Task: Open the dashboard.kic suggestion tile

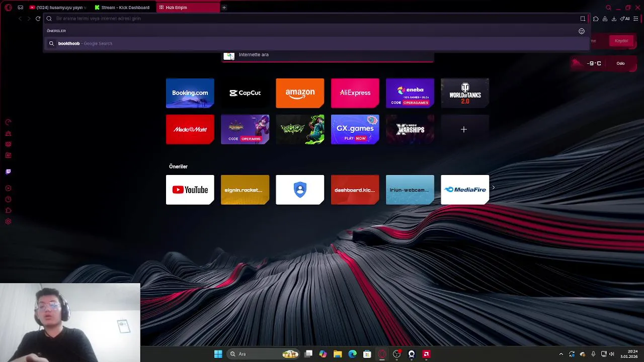Action: pos(355,190)
